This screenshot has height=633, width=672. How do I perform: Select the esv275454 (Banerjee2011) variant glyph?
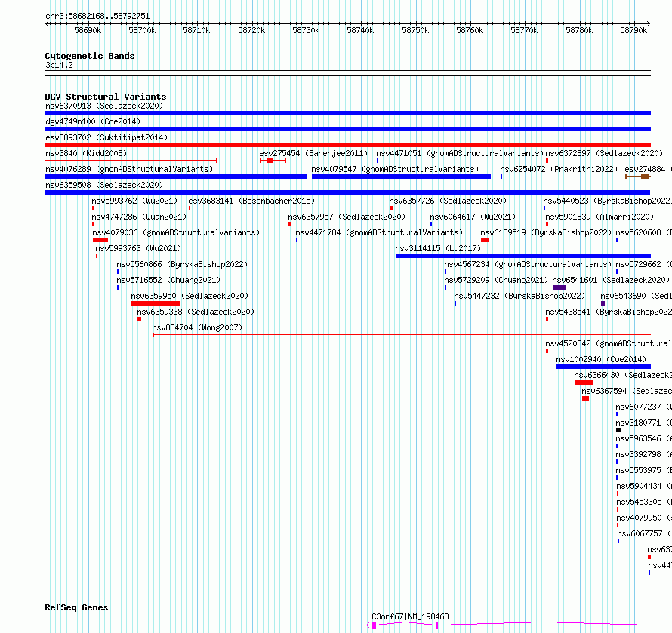click(273, 161)
